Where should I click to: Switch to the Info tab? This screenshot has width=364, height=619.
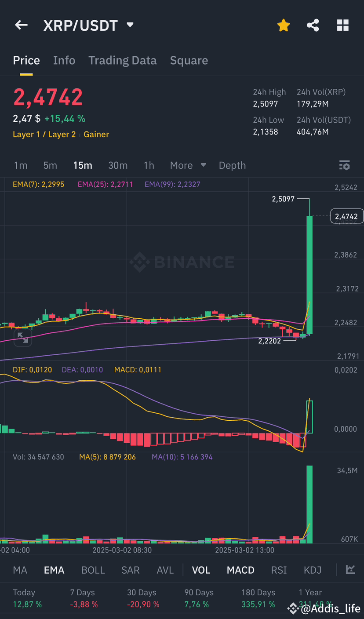point(64,60)
